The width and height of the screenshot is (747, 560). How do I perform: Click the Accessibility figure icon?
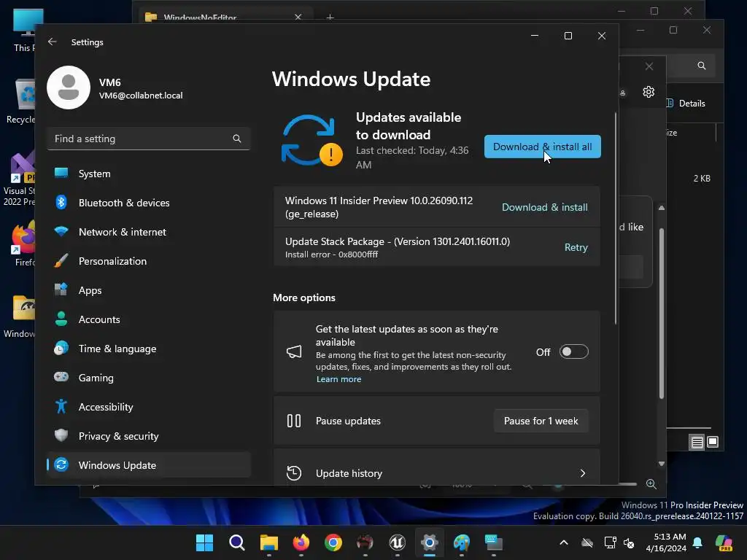[61, 407]
